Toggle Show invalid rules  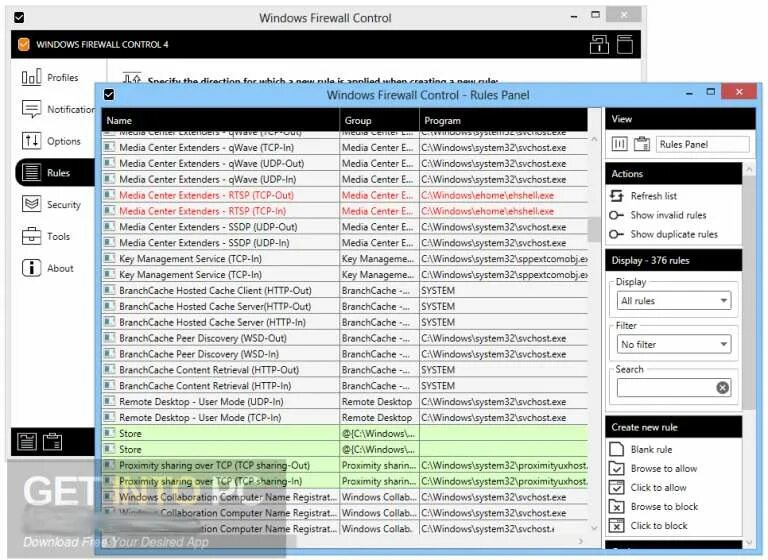(657, 215)
